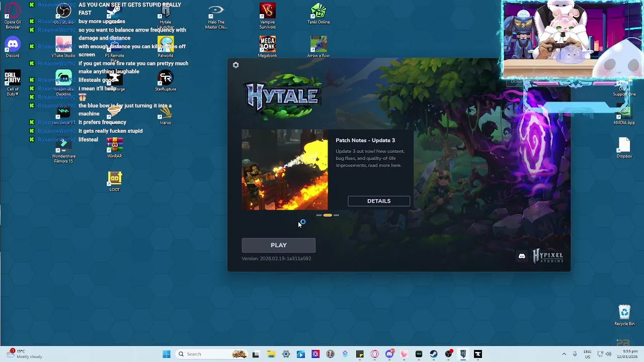
Task: Open Discord link icon in Hytale launcher
Action: point(522,256)
